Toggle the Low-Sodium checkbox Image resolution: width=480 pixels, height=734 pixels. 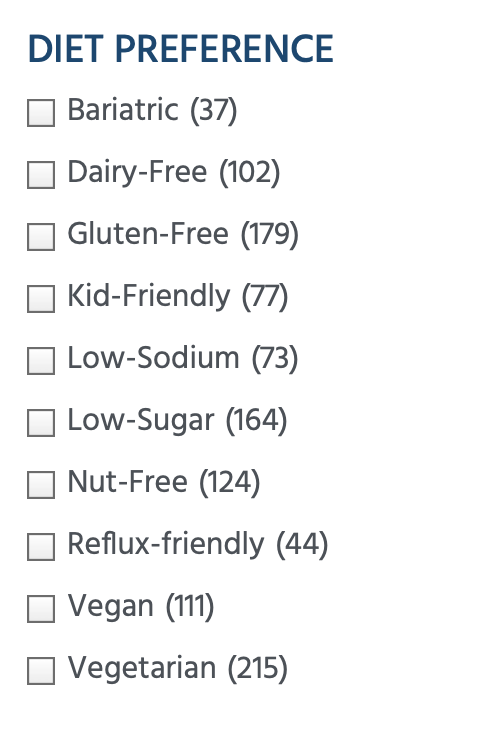pyautogui.click(x=41, y=361)
